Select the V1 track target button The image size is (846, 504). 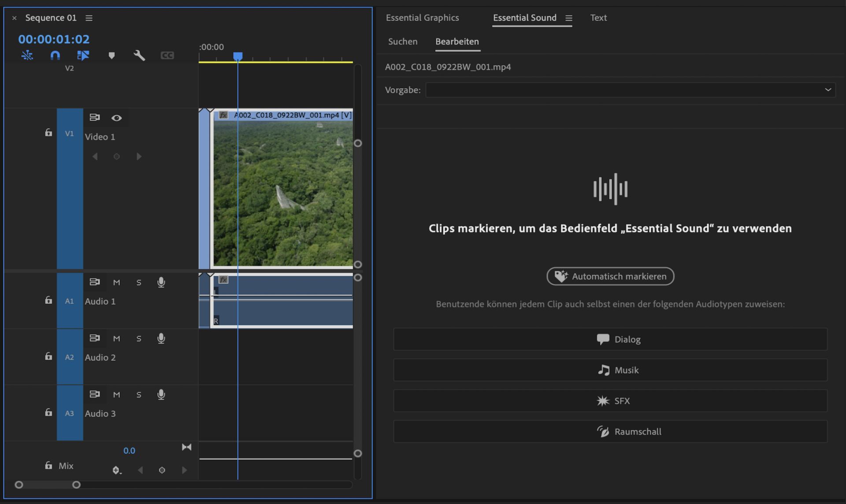pyautogui.click(x=70, y=133)
